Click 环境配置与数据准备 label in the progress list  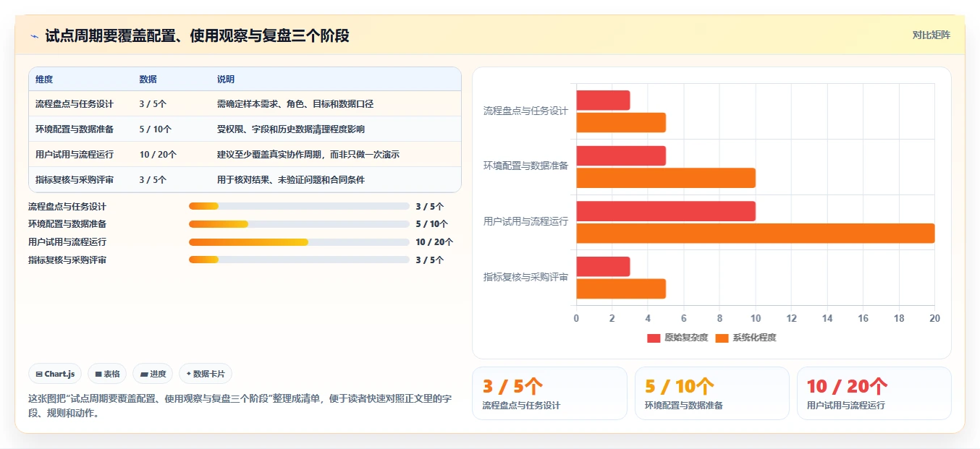coord(67,224)
